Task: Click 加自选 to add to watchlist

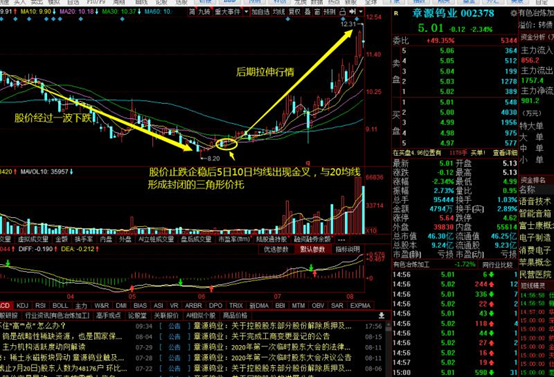Action: tap(261, 12)
